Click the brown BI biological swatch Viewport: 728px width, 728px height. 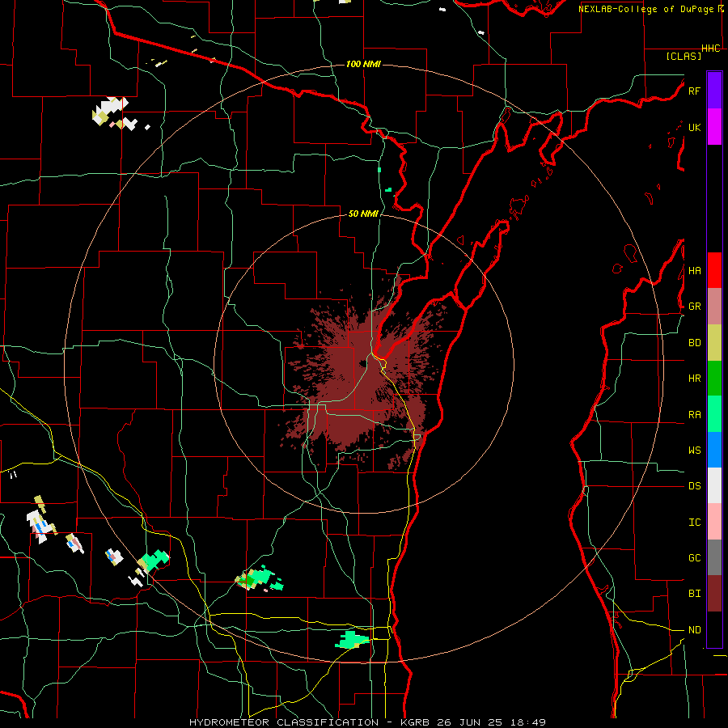(x=714, y=594)
